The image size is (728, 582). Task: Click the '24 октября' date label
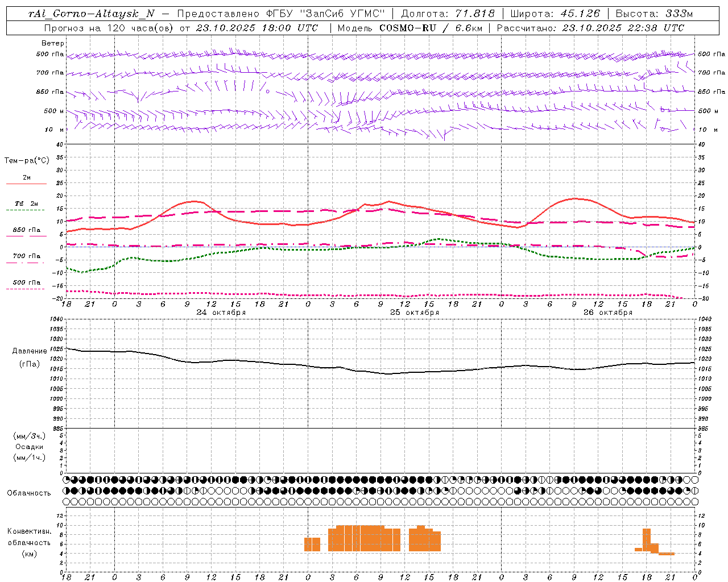point(221,312)
